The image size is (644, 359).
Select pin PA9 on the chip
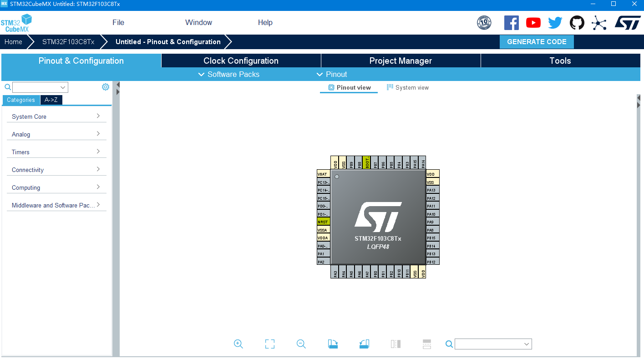(x=432, y=222)
